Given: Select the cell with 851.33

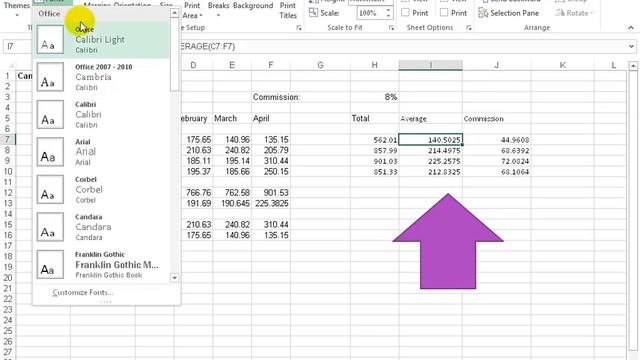Looking at the screenshot, I should point(374,171).
